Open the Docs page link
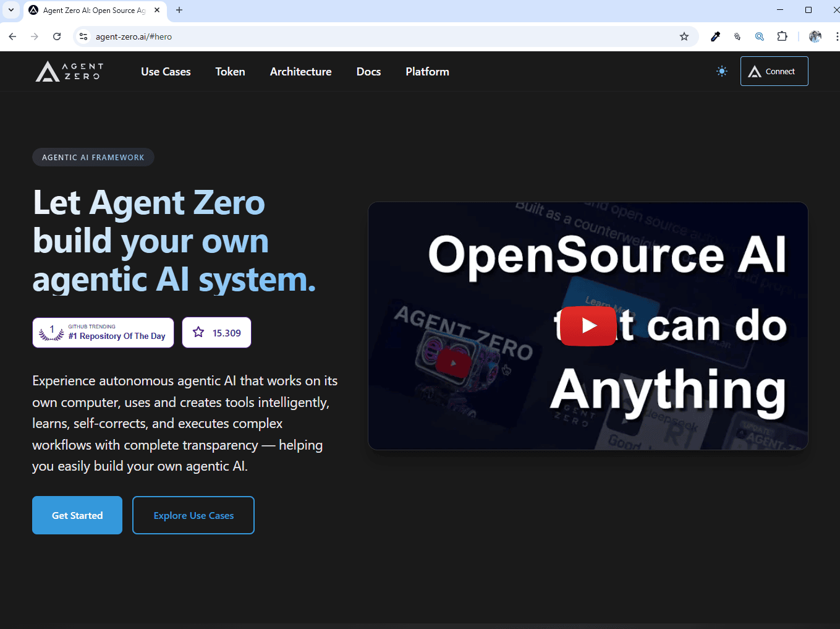 point(368,72)
